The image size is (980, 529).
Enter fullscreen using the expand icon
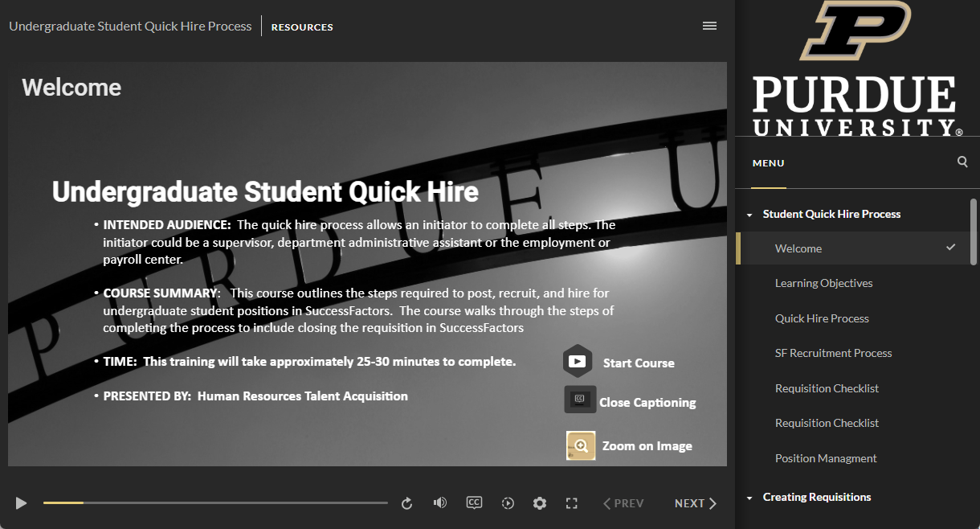(571, 502)
